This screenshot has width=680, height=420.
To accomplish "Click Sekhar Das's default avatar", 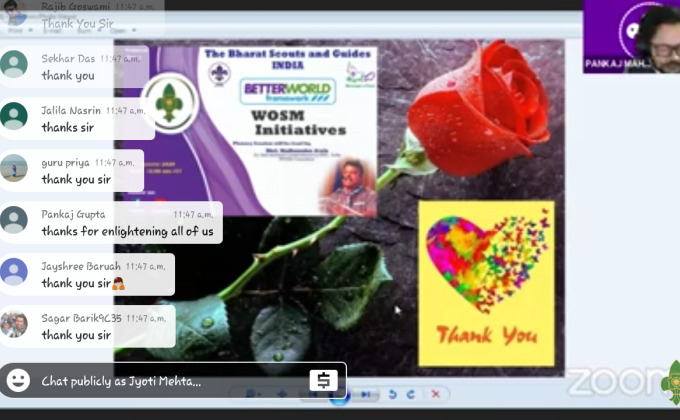I will pyautogui.click(x=14, y=64).
